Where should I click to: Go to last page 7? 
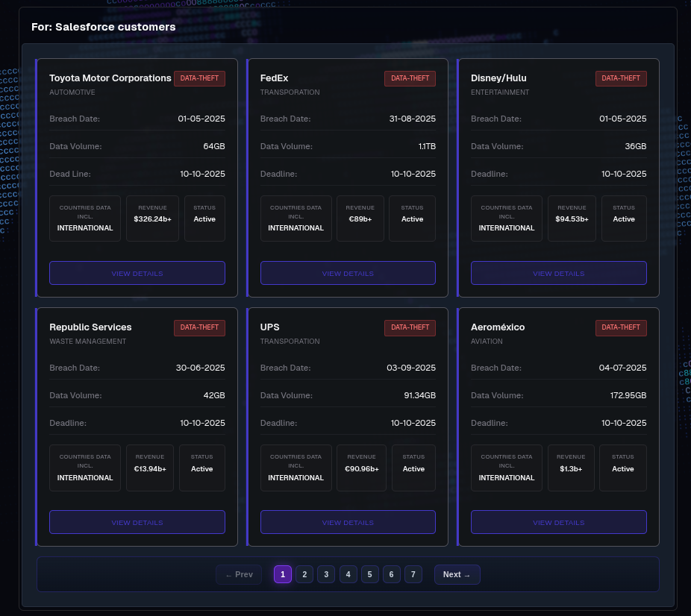click(x=413, y=574)
